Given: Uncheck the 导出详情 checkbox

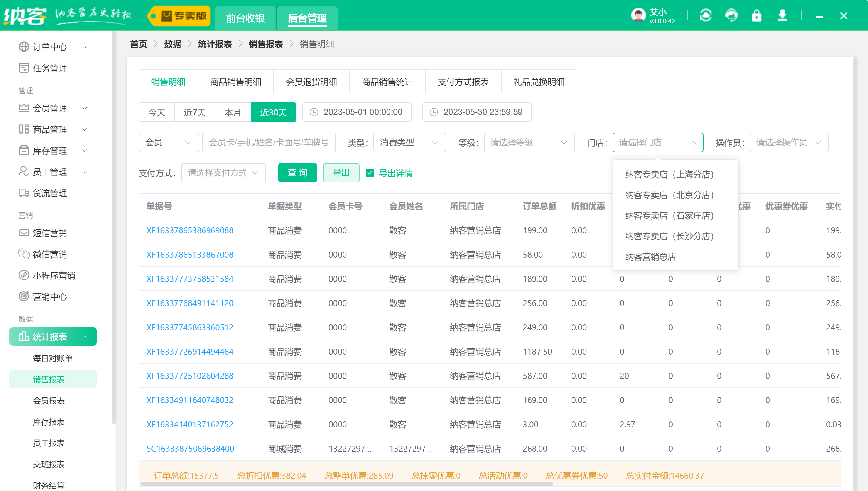Looking at the screenshot, I should coord(370,173).
